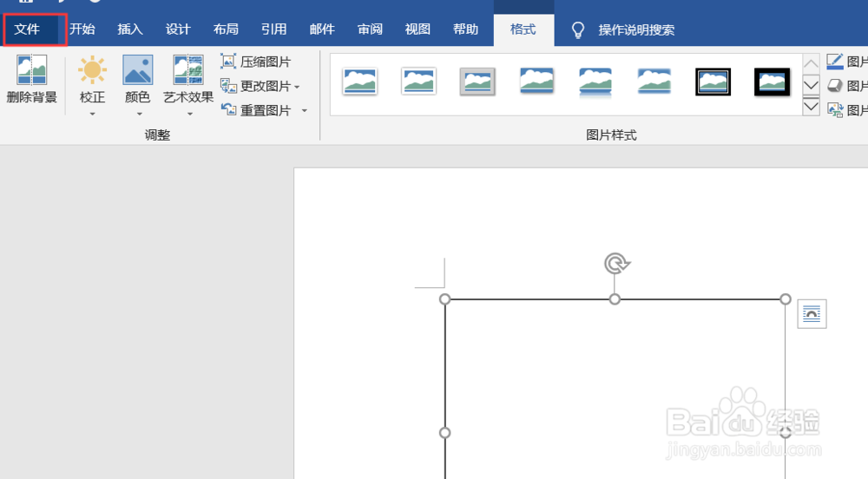Apply the fifth picture style with reflection
Viewport: 868px width, 479px height.
pos(595,82)
